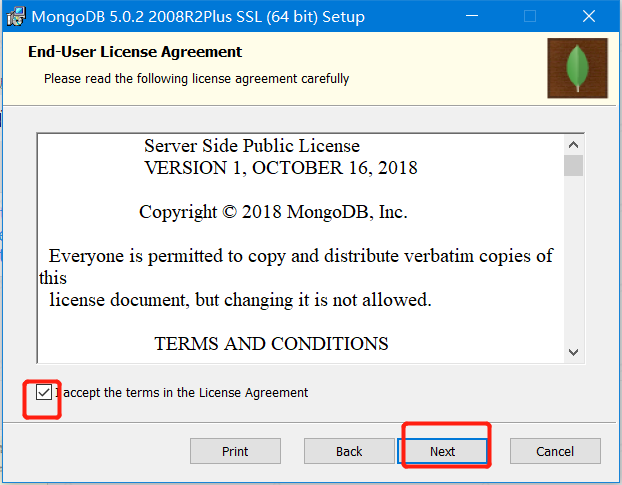
Task: Click the 'Server Side Public License' text
Action: click(252, 146)
